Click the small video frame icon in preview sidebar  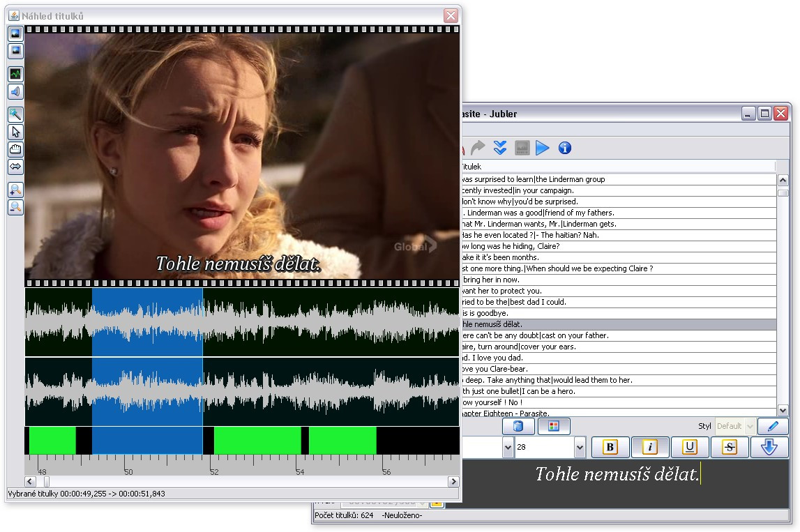tap(16, 51)
